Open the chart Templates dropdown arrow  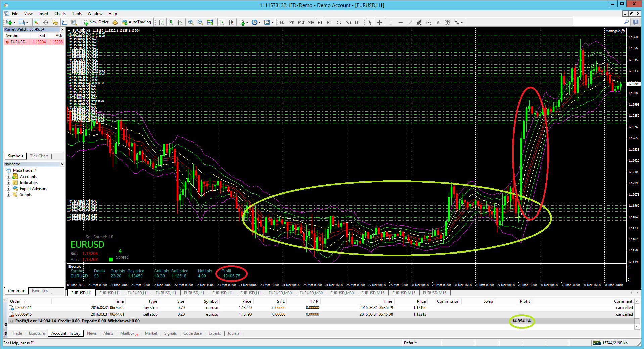coord(272,23)
